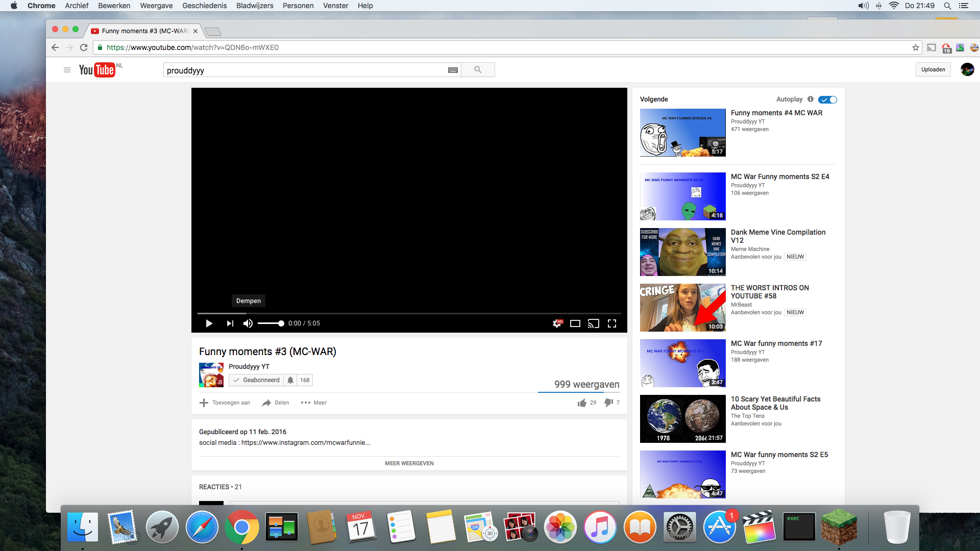Skip to the next video
The height and width of the screenshot is (551, 980).
click(230, 323)
